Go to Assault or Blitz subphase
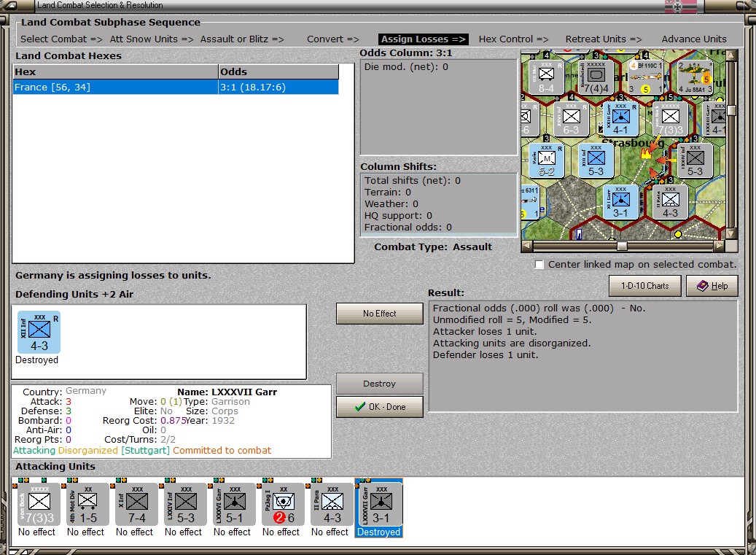The height and width of the screenshot is (555, 756). tap(242, 39)
